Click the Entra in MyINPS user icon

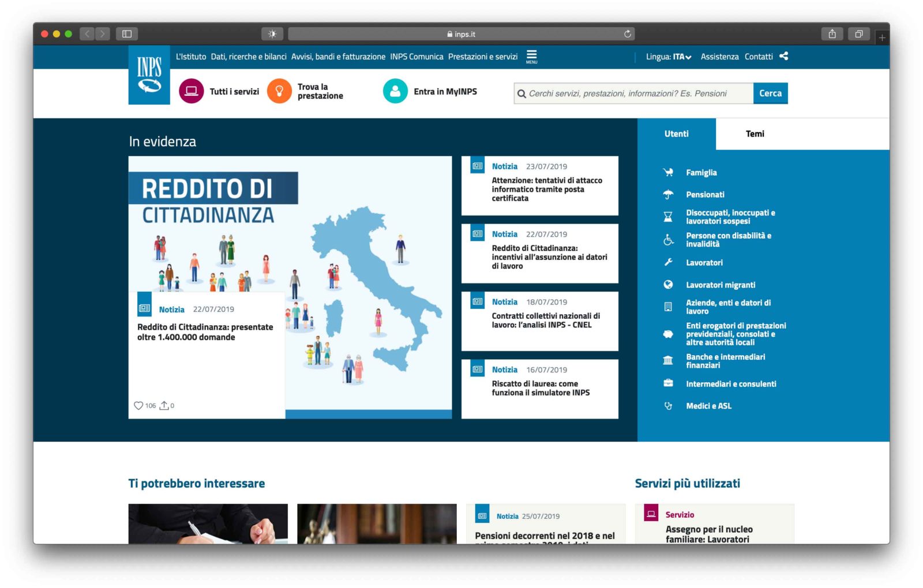pyautogui.click(x=395, y=91)
